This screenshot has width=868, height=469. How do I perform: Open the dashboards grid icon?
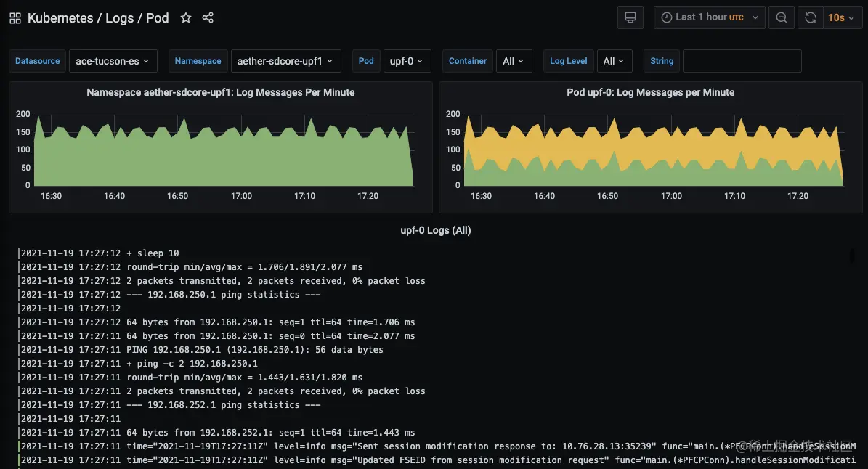pos(15,18)
